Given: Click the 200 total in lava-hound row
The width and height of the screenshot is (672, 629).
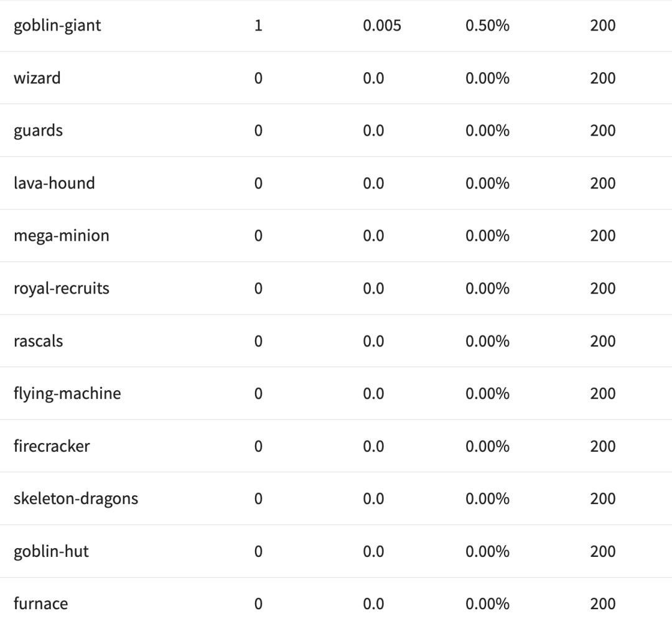Looking at the screenshot, I should (602, 184).
